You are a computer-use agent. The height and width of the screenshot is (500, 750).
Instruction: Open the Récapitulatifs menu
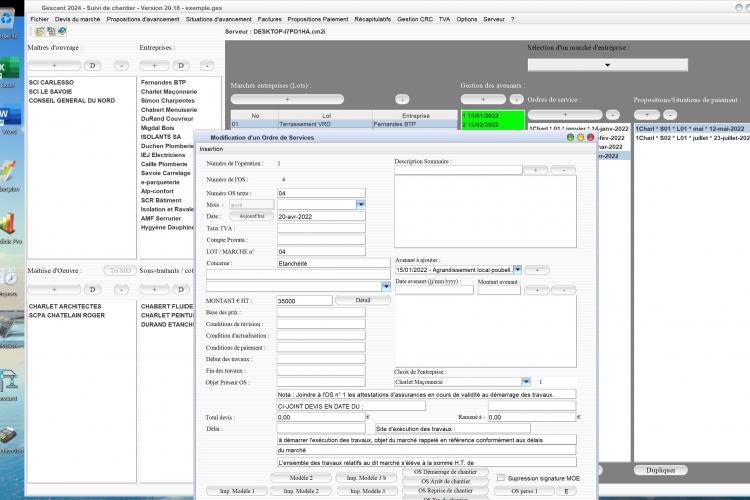coord(373,19)
